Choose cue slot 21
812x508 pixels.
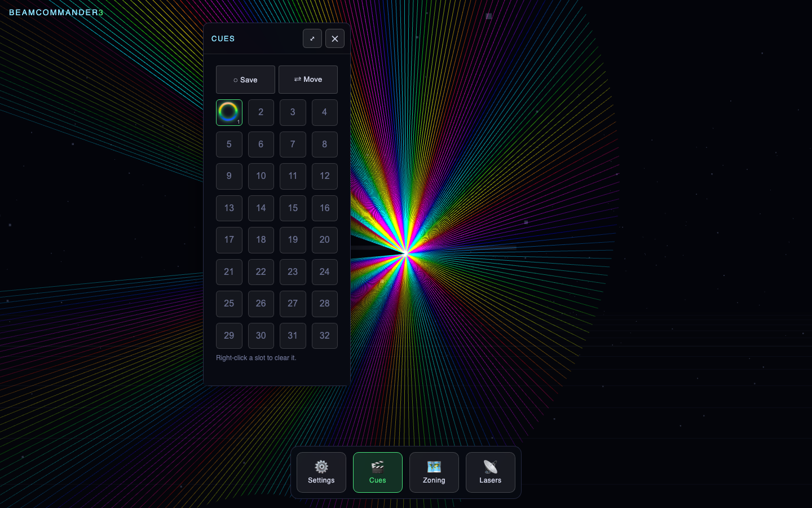click(x=229, y=272)
